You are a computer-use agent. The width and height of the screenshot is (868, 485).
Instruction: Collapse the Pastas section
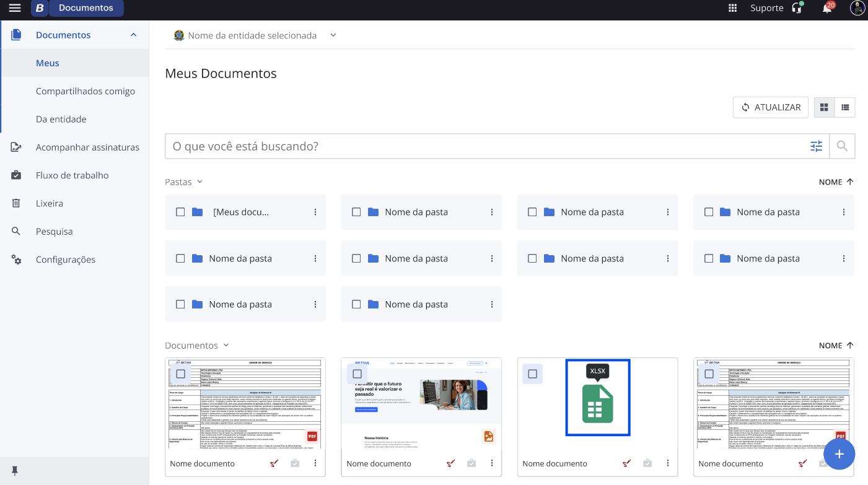point(199,182)
